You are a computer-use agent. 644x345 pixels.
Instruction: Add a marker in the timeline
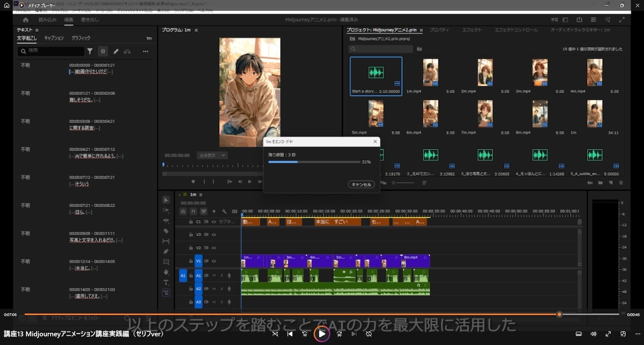click(x=214, y=211)
